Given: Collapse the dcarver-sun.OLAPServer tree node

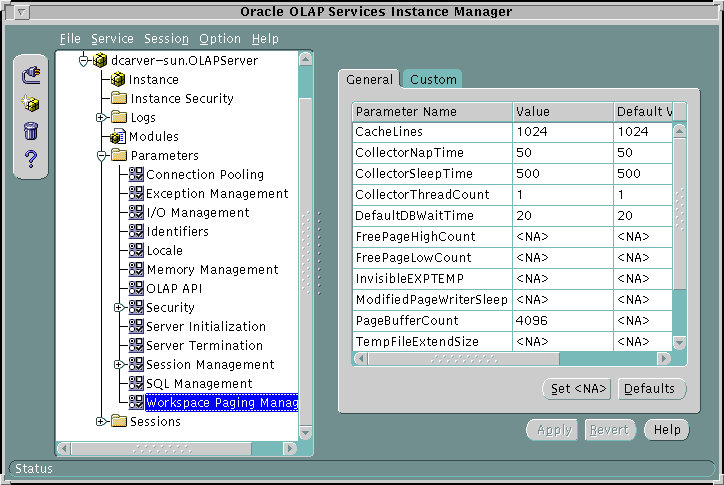Looking at the screenshot, I should click(x=84, y=61).
